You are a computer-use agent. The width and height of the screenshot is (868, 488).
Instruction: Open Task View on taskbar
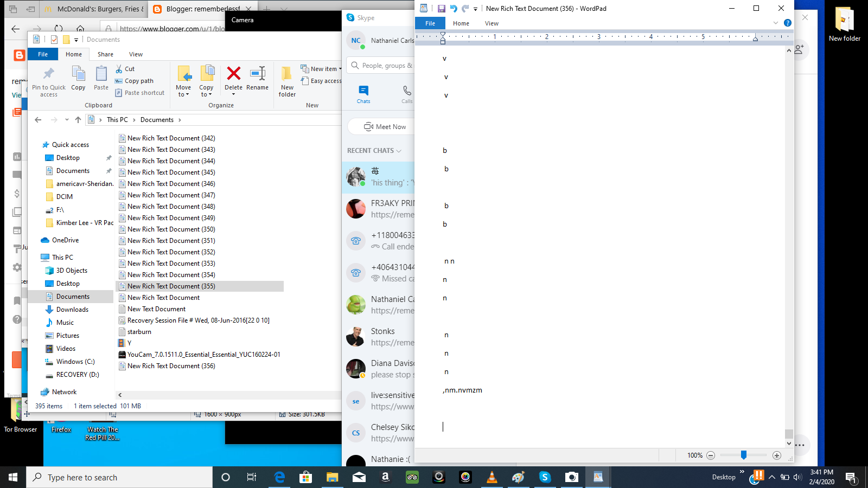252,477
